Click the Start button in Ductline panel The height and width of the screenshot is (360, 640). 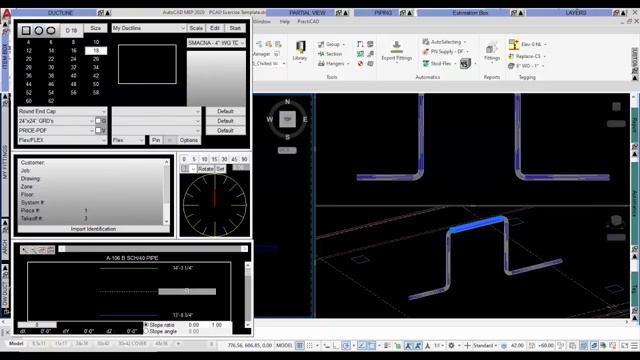(x=235, y=28)
